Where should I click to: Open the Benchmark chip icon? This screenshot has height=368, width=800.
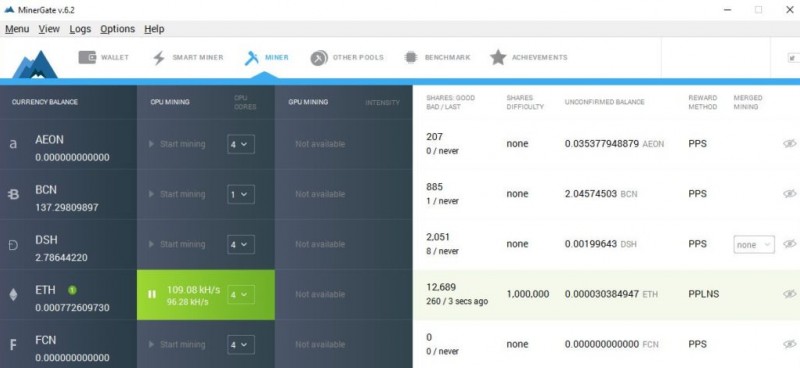410,57
